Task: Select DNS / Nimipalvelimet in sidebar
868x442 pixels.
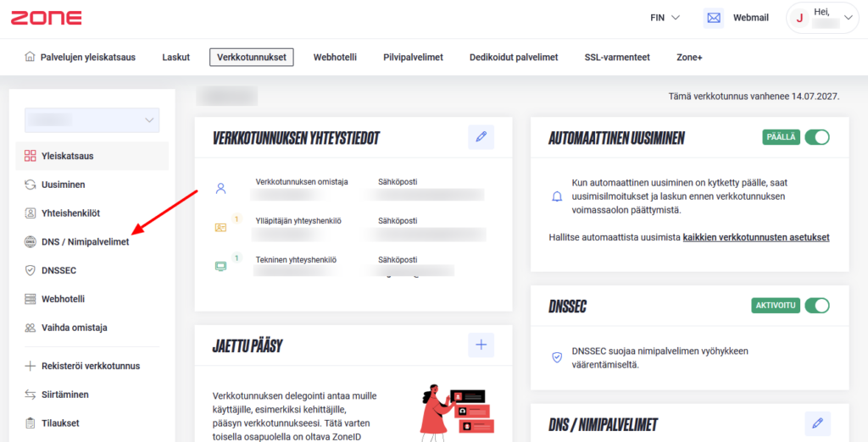Action: point(85,242)
